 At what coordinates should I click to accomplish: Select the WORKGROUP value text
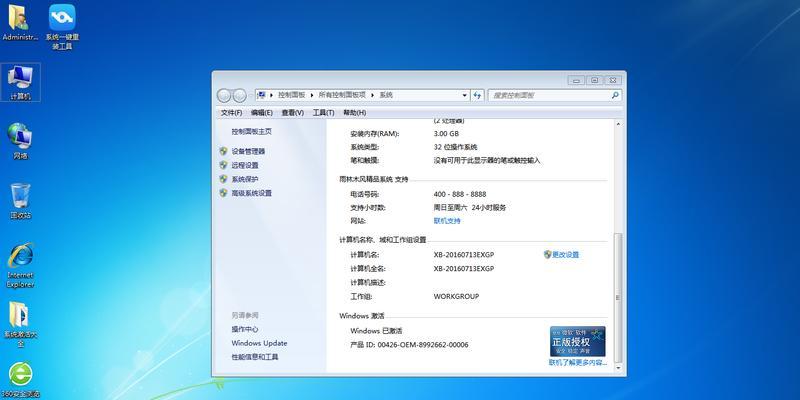[456, 296]
